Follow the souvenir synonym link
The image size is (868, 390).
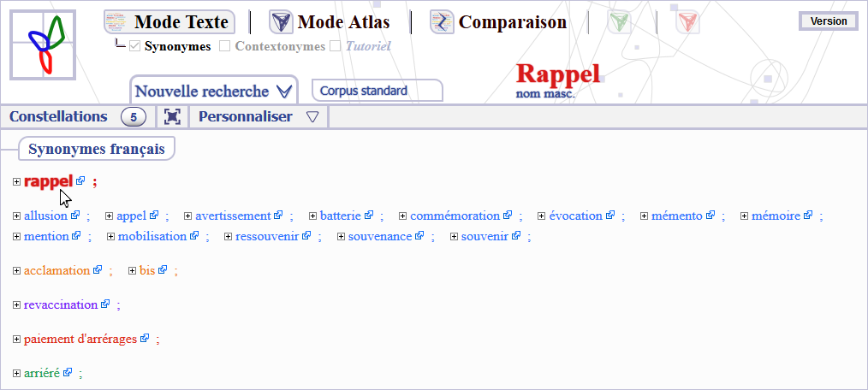484,236
